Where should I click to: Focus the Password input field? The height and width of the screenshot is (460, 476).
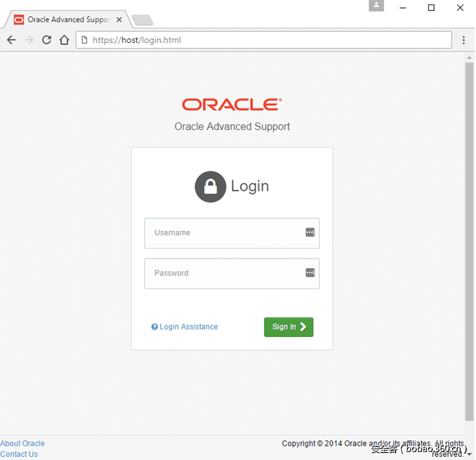coord(224,273)
